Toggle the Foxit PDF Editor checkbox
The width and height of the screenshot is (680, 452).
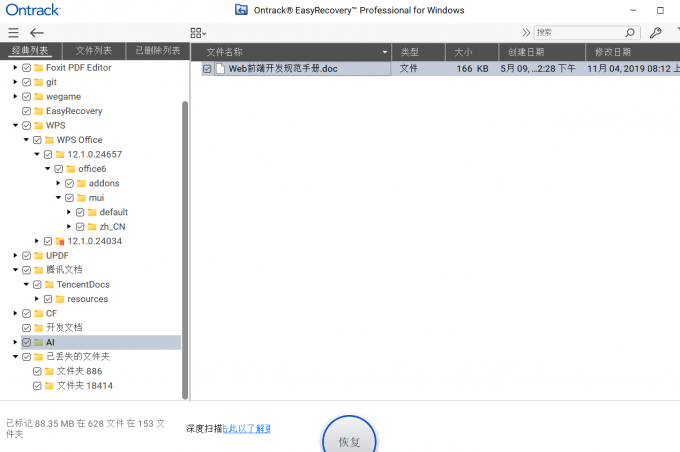pos(26,68)
